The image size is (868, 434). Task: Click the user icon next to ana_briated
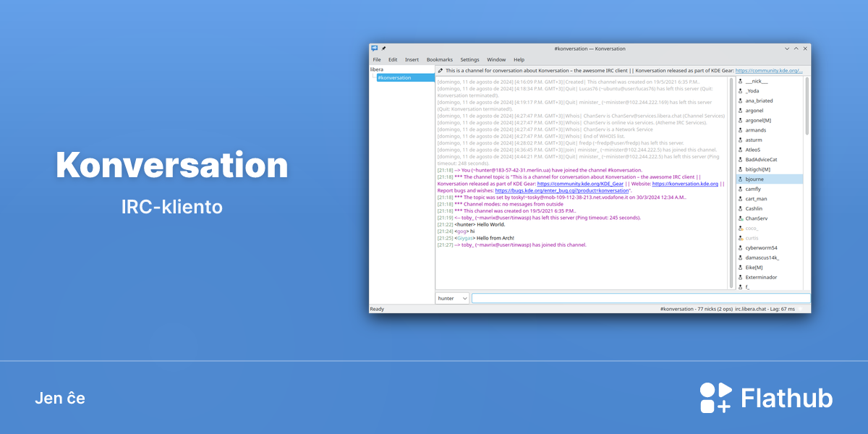(740, 101)
